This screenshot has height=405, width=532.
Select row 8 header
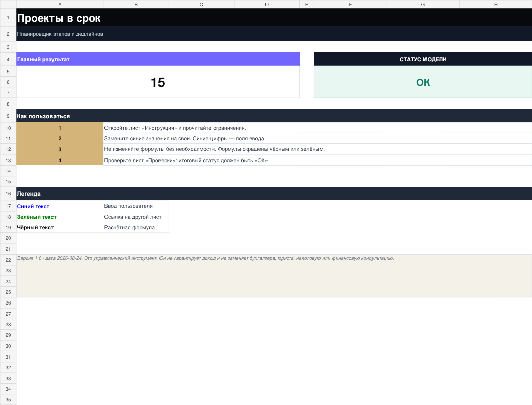click(8, 104)
